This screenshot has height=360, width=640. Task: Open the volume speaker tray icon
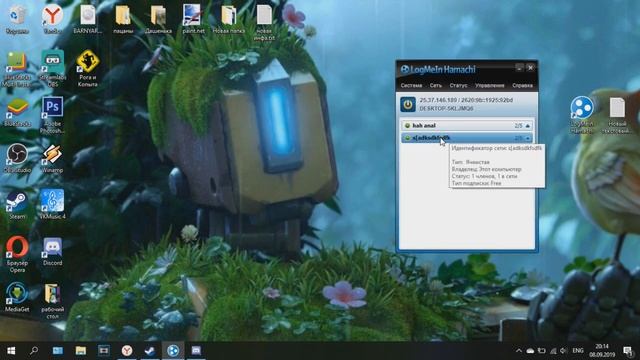[564, 351]
